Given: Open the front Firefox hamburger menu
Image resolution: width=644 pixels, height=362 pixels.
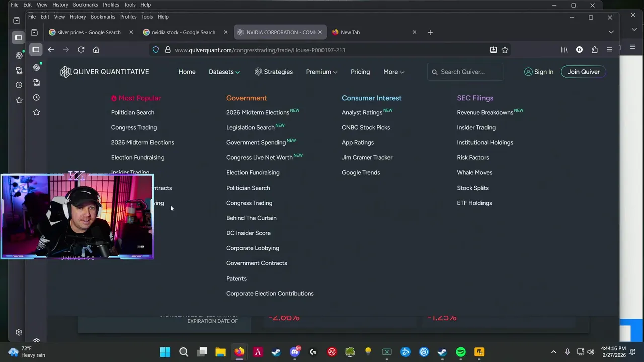Looking at the screenshot, I should (609, 50).
